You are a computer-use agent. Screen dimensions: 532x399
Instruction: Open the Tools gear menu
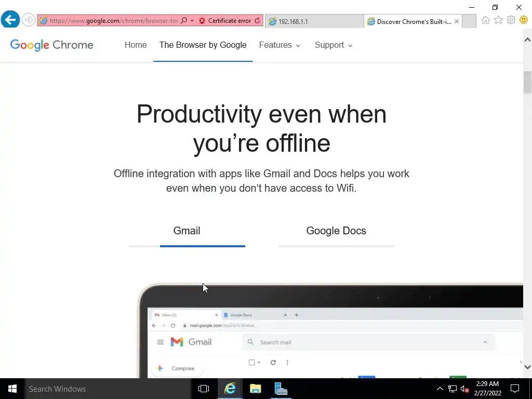(x=511, y=20)
